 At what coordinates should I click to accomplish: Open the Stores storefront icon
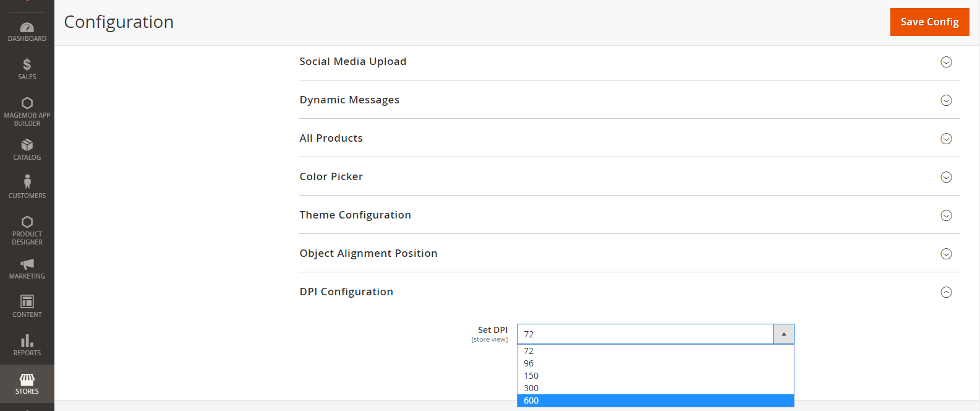[27, 379]
